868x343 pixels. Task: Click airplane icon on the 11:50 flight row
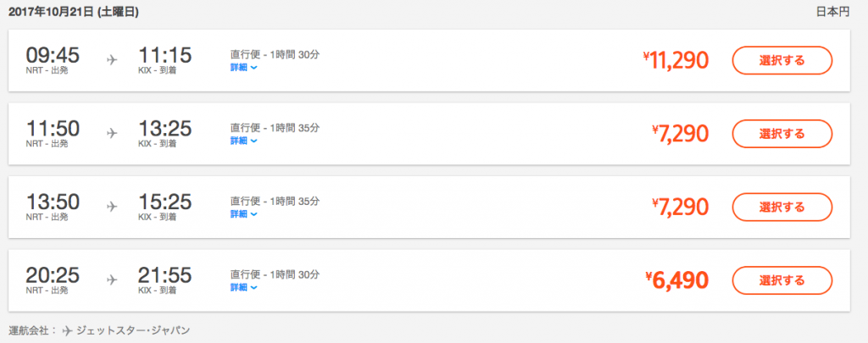[x=113, y=133]
